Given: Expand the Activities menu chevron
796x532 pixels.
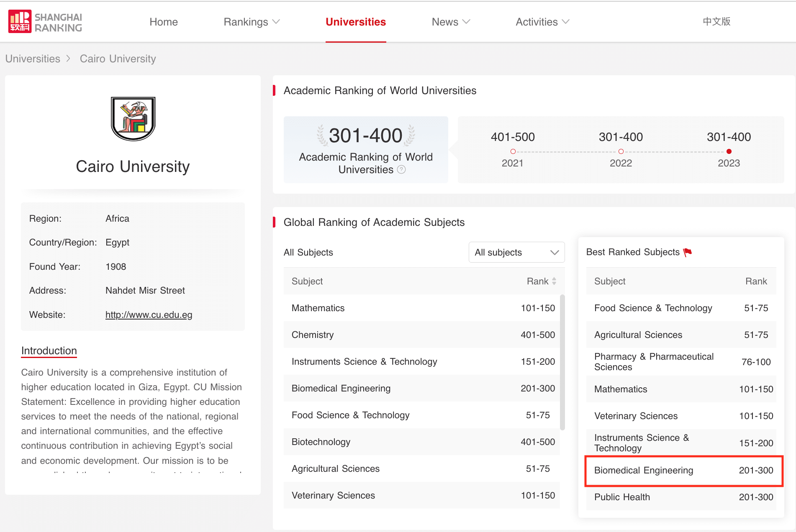Looking at the screenshot, I should pyautogui.click(x=566, y=21).
